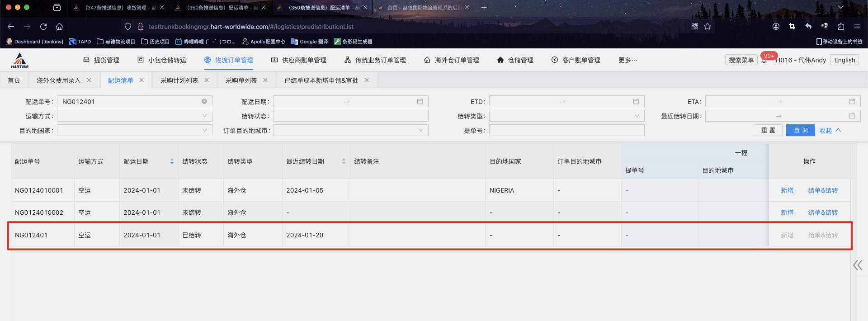Click the HART logo
The width and height of the screenshot is (868, 321).
tap(19, 61)
